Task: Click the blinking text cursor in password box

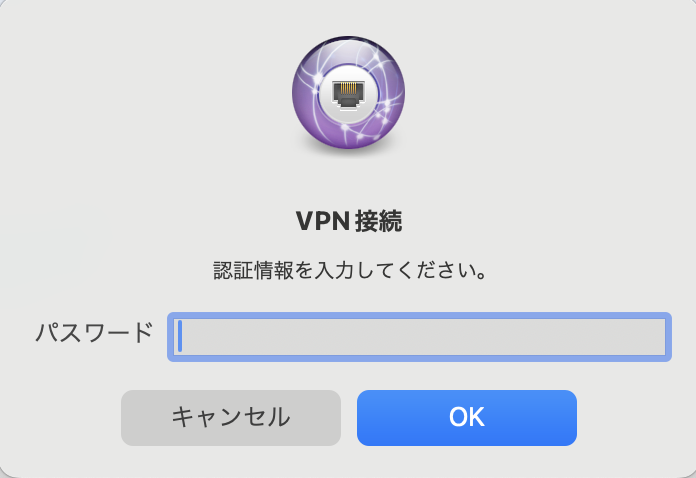Action: pos(180,336)
